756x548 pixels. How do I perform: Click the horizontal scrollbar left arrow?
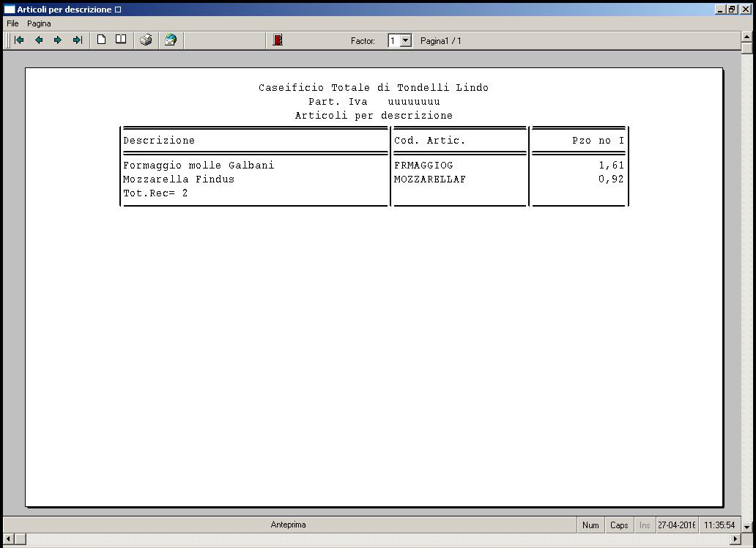9,538
